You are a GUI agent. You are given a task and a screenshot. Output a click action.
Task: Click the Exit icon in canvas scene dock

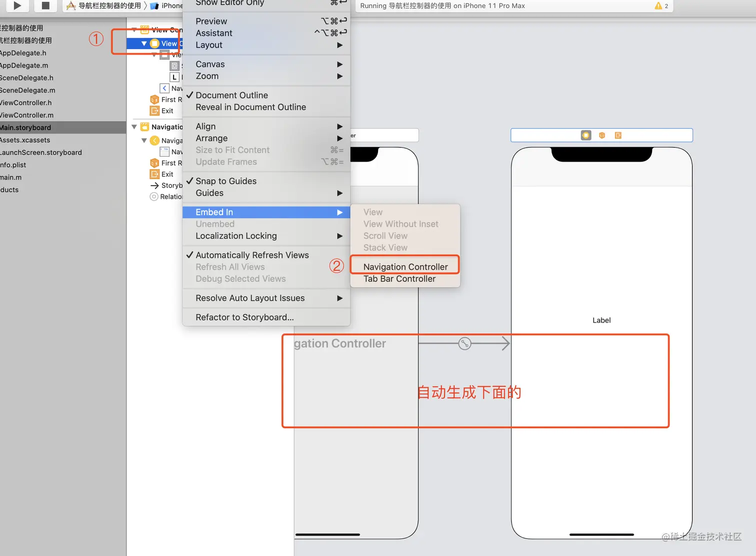point(618,135)
